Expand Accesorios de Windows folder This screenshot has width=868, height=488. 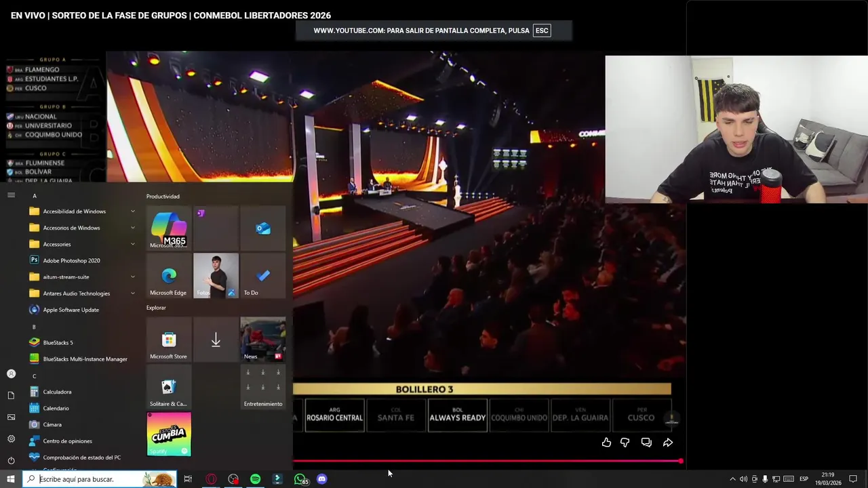[x=81, y=228]
